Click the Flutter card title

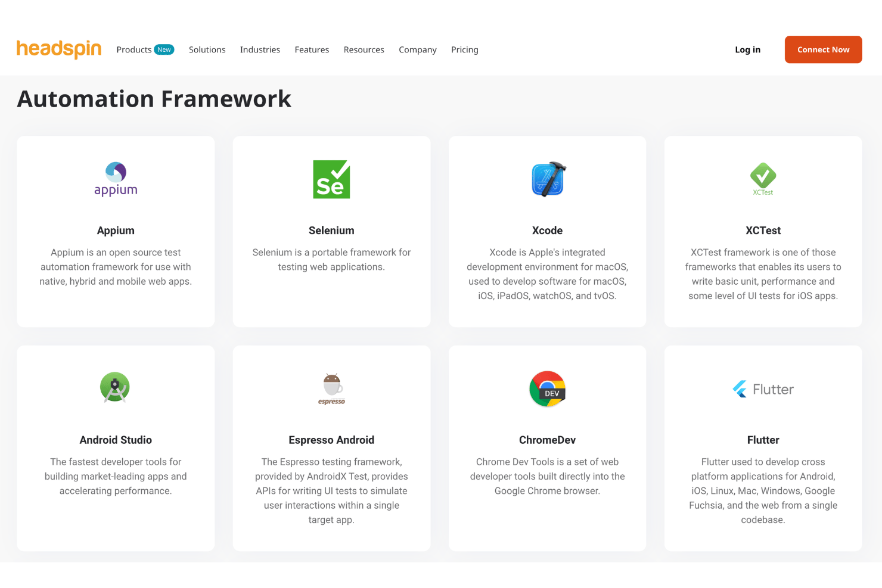tap(763, 440)
